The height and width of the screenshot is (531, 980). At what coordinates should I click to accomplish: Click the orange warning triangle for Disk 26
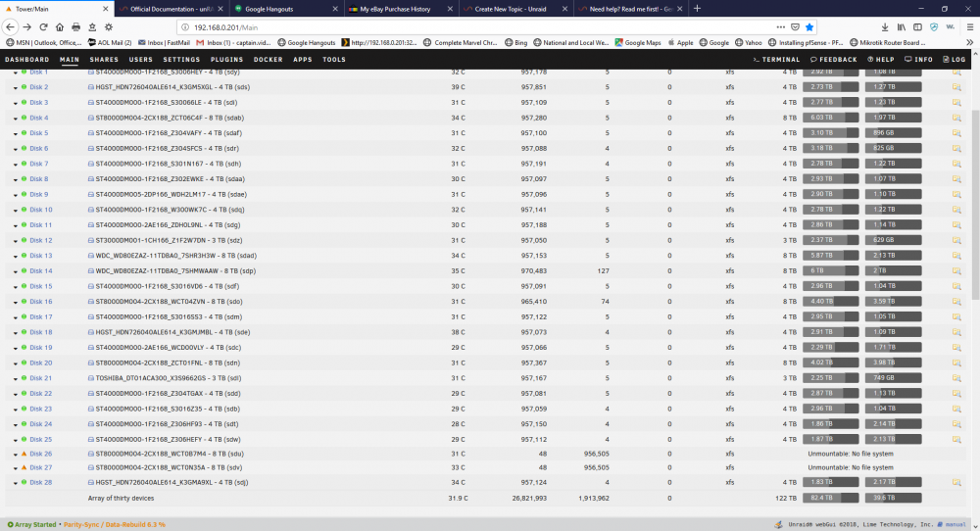(24, 454)
